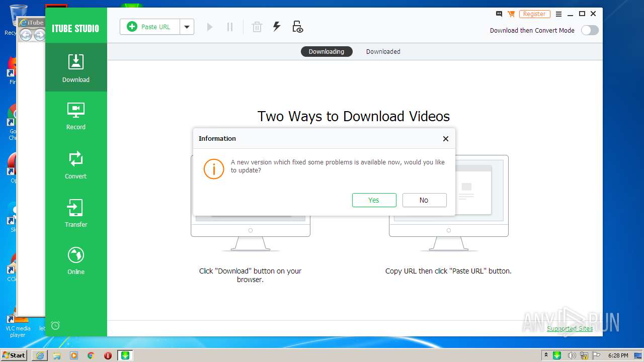Click the Register button

tap(534, 14)
